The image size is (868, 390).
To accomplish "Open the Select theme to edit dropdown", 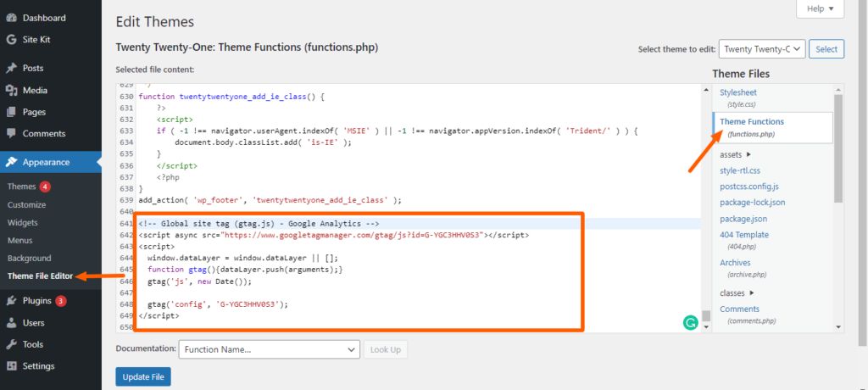I will (x=762, y=49).
